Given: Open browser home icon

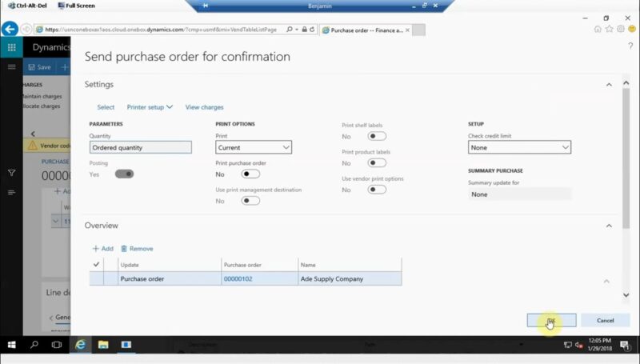Looking at the screenshot, I should pos(598,29).
